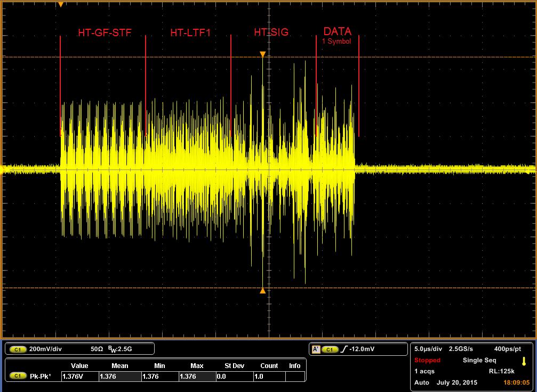The image size is (537, 392).
Task: Click the yellow indicator icon beside Single Seq
Action: (523, 361)
